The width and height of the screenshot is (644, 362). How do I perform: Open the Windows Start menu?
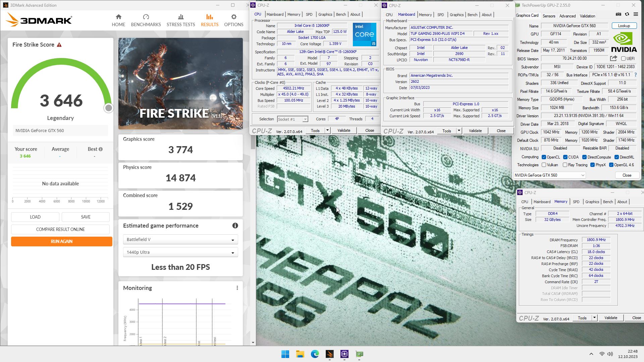point(285,354)
